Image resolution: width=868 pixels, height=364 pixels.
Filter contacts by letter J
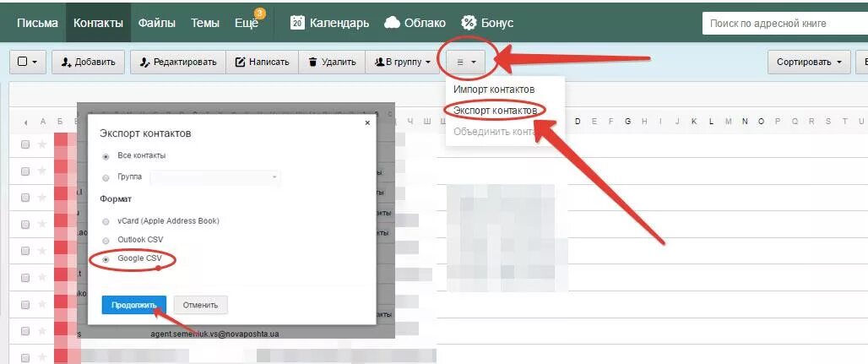click(677, 122)
